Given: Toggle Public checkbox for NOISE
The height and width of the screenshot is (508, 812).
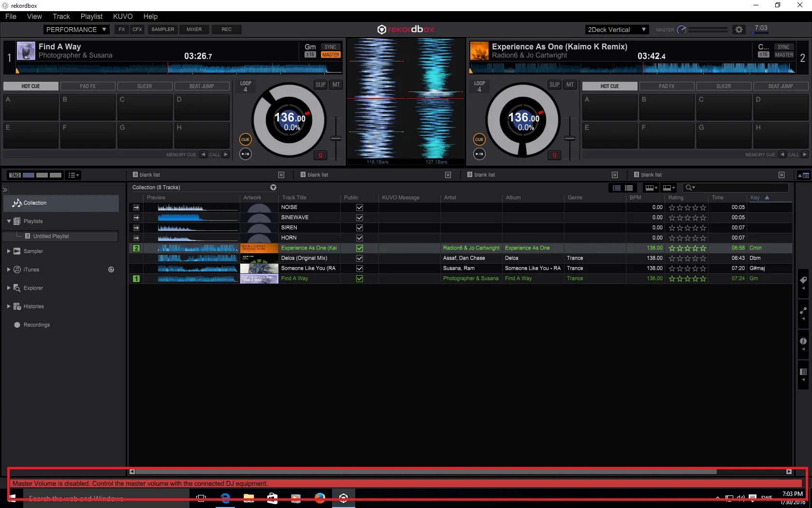Looking at the screenshot, I should pos(360,208).
